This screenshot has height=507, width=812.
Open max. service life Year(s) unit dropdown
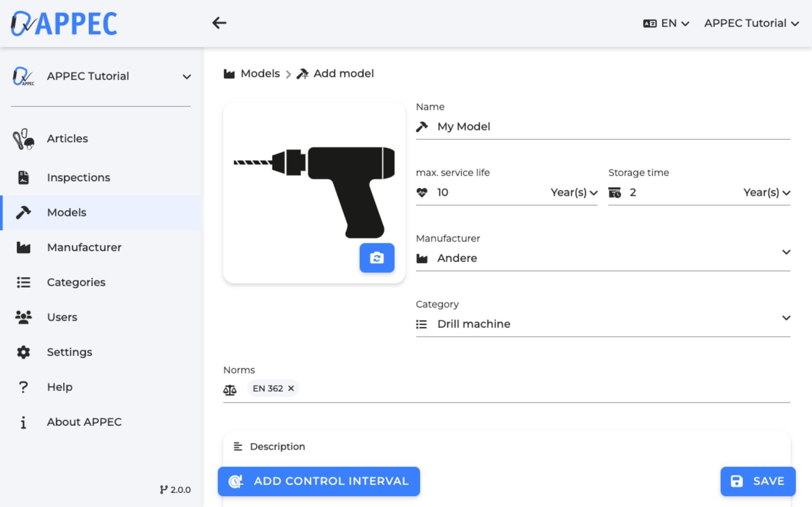coord(574,192)
